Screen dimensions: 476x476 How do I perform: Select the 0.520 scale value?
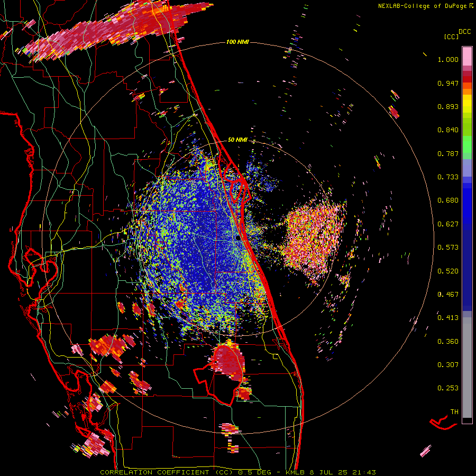[x=448, y=271]
